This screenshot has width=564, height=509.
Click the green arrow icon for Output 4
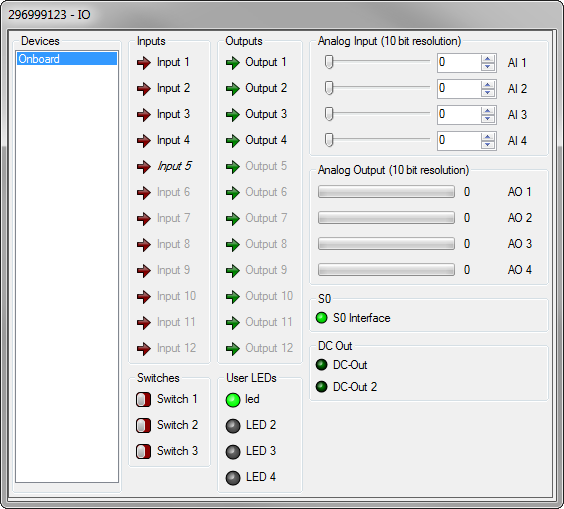pos(233,141)
